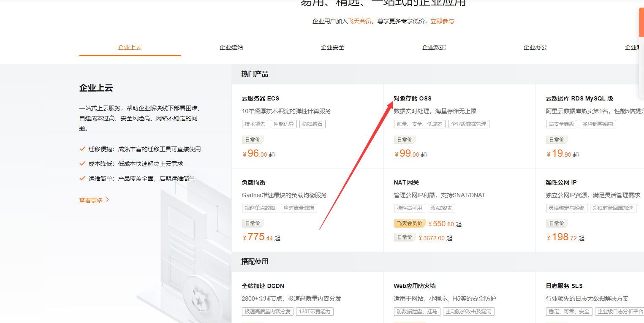Click the ¥198.72 起 price
Screen dimensions: 644x323
tap(565, 237)
